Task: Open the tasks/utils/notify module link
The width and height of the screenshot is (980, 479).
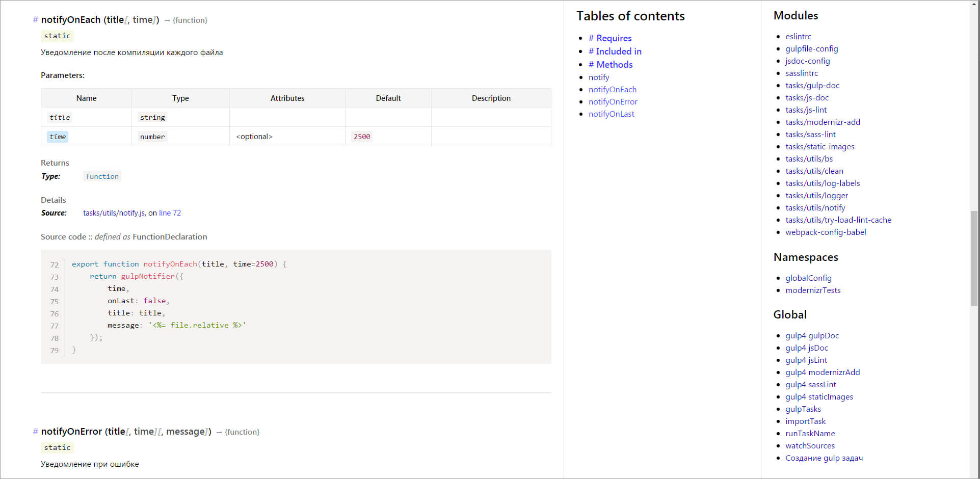Action: 815,208
